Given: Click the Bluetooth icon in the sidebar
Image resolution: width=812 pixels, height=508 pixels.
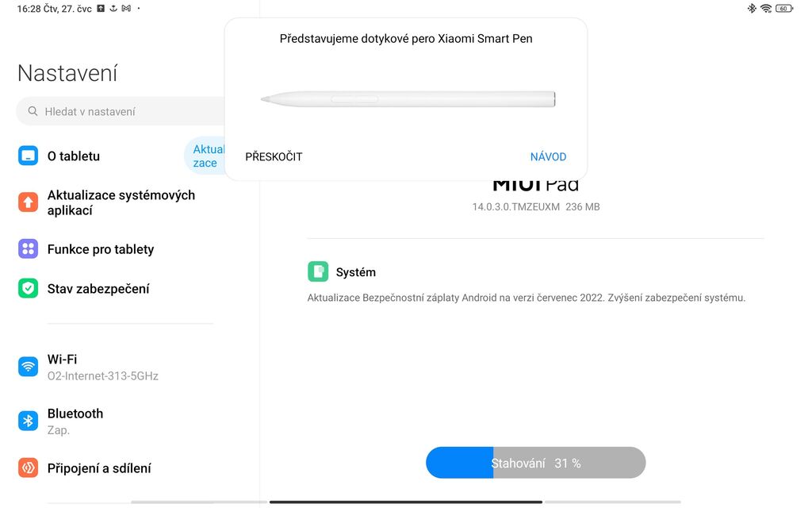Looking at the screenshot, I should pos(28,420).
